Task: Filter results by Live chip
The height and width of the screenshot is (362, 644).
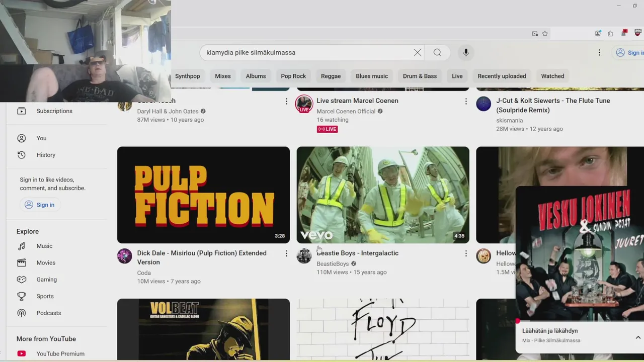Action: click(x=457, y=76)
